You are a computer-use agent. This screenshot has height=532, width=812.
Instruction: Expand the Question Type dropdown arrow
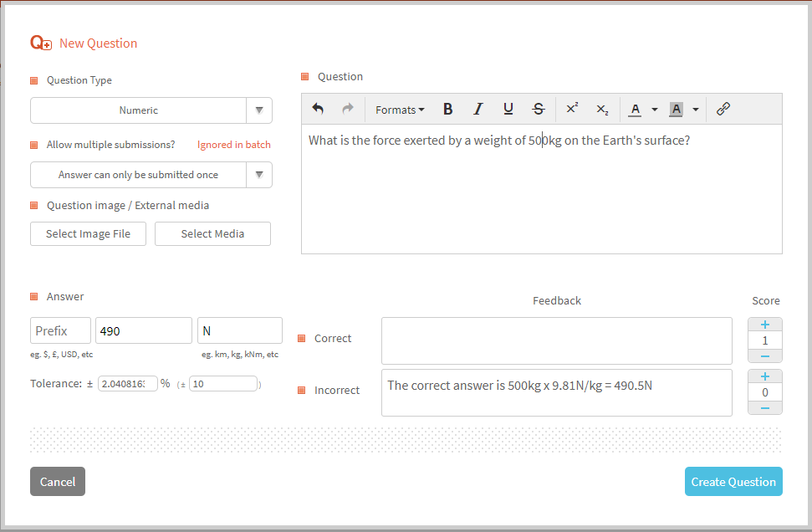[x=259, y=110]
